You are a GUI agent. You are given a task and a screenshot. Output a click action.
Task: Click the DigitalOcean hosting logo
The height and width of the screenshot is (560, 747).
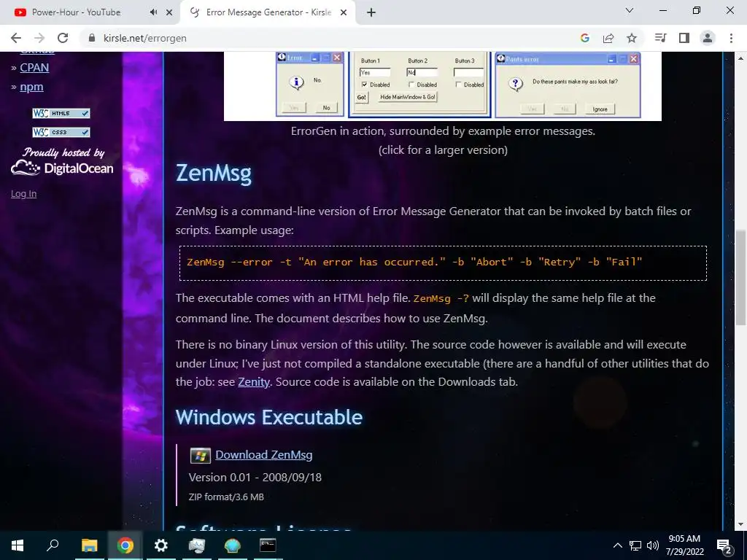[62, 168]
